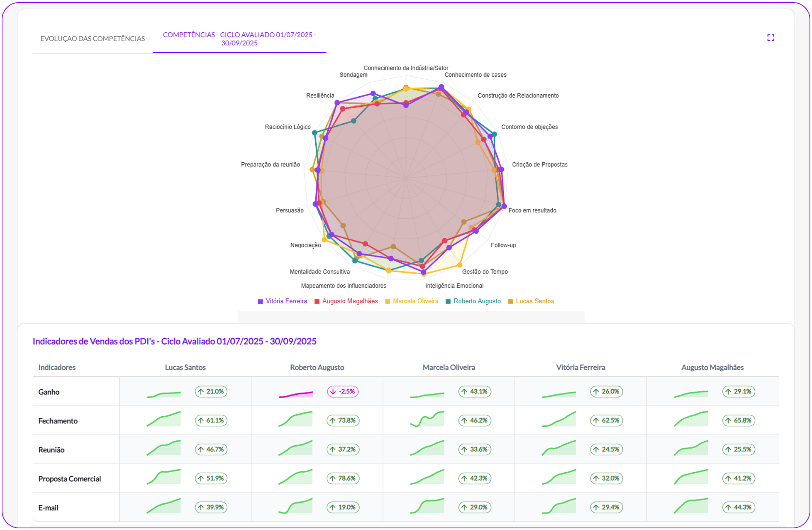Click Lucas Santos legend entry

534,301
